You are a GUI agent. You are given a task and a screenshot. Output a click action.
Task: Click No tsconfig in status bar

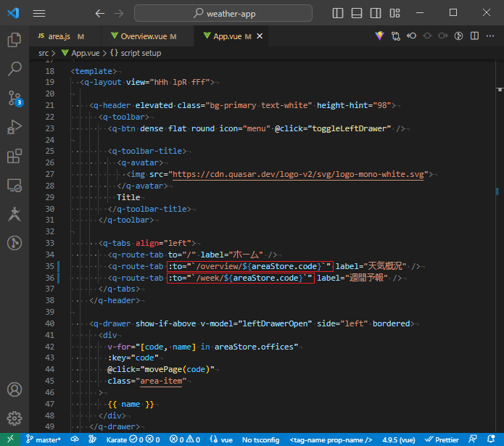pos(260,439)
